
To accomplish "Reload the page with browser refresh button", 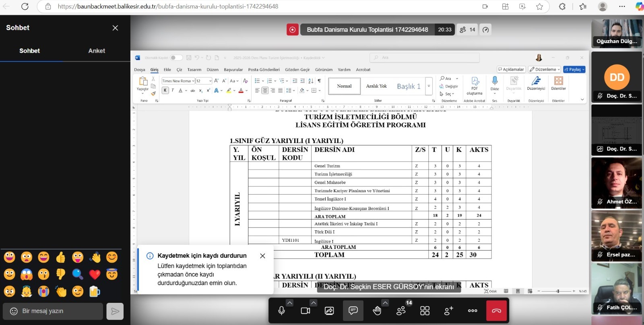I will (x=25, y=6).
